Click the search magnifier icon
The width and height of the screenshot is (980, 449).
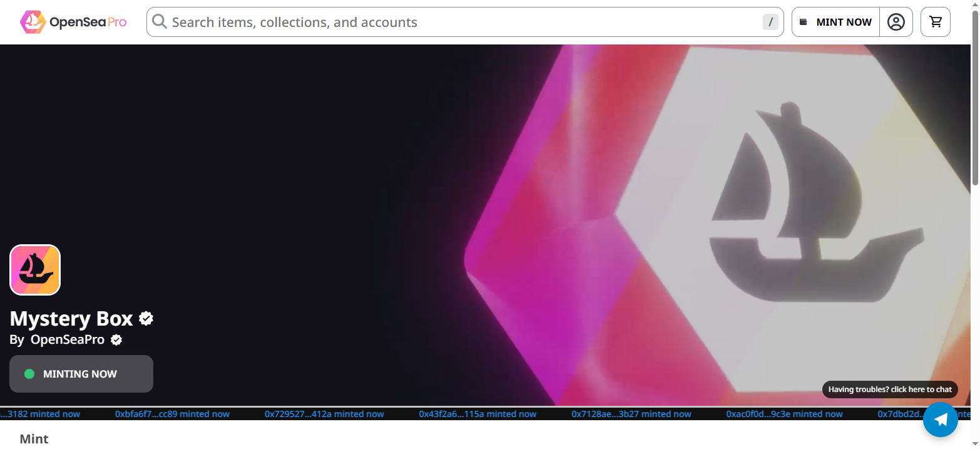[x=160, y=22]
